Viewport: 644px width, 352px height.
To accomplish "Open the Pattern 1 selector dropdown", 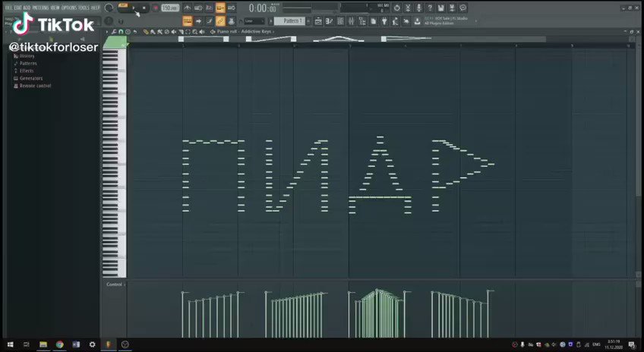I will [289, 21].
